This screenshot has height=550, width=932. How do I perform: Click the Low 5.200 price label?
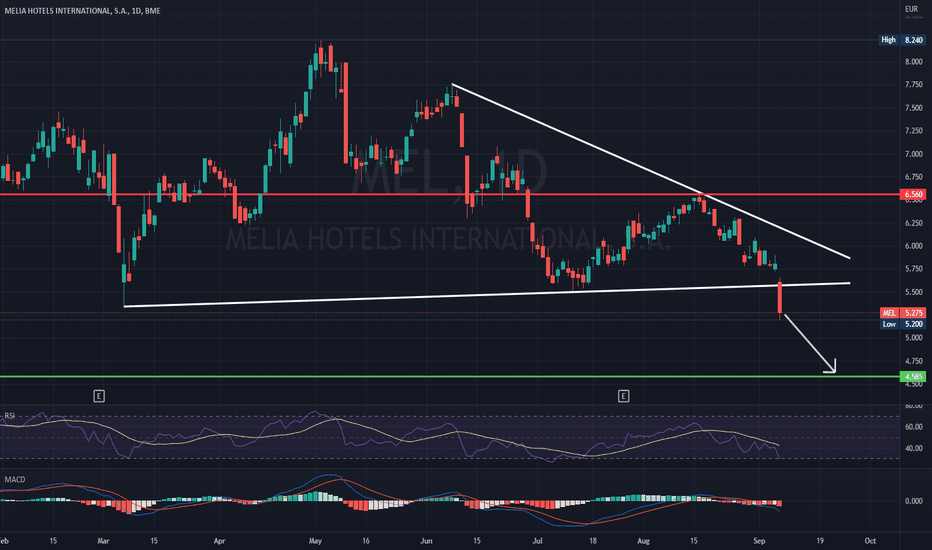(x=902, y=324)
